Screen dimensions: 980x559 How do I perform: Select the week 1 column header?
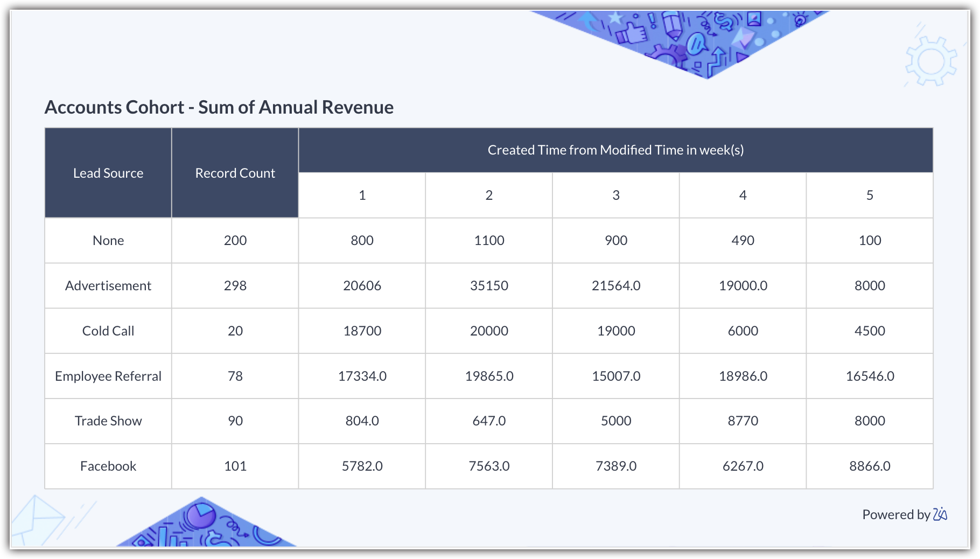(x=362, y=195)
